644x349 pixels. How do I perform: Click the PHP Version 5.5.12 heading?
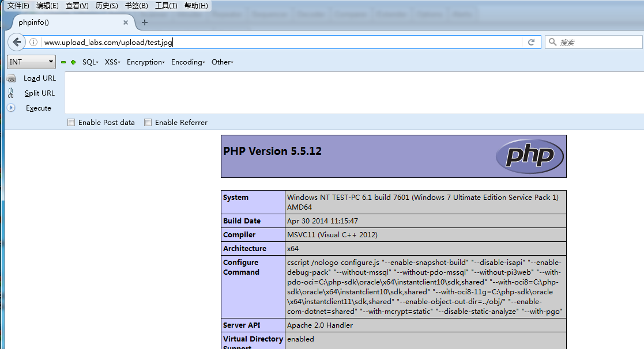pyautogui.click(x=272, y=151)
